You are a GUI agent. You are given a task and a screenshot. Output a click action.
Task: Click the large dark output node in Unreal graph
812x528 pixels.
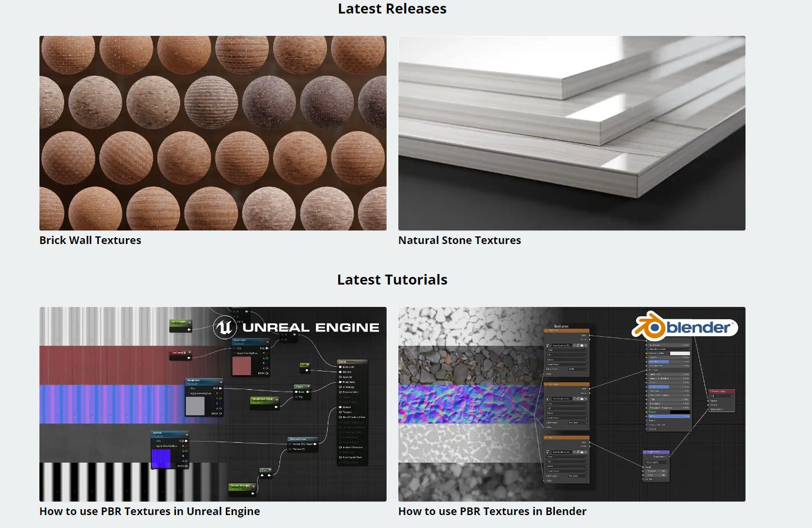coord(352,412)
